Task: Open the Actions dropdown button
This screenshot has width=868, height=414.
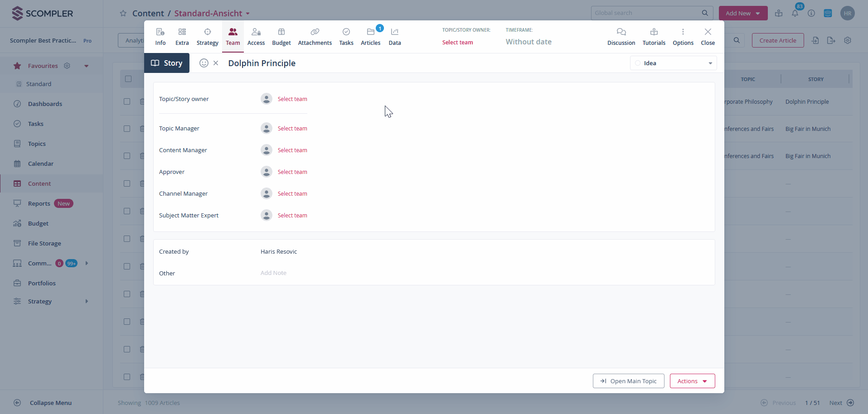Action: pos(692,381)
